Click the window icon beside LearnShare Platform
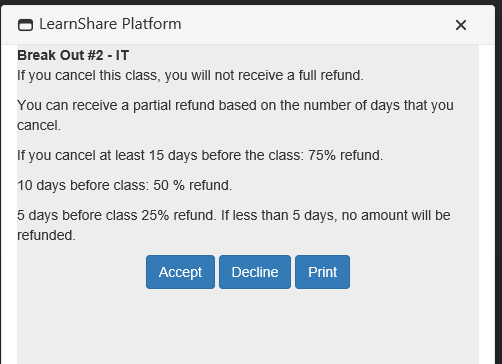 pos(25,25)
